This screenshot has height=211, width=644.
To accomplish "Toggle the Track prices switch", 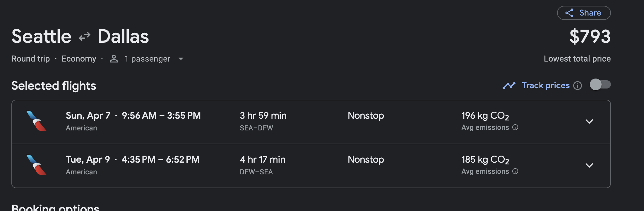I will click(600, 85).
